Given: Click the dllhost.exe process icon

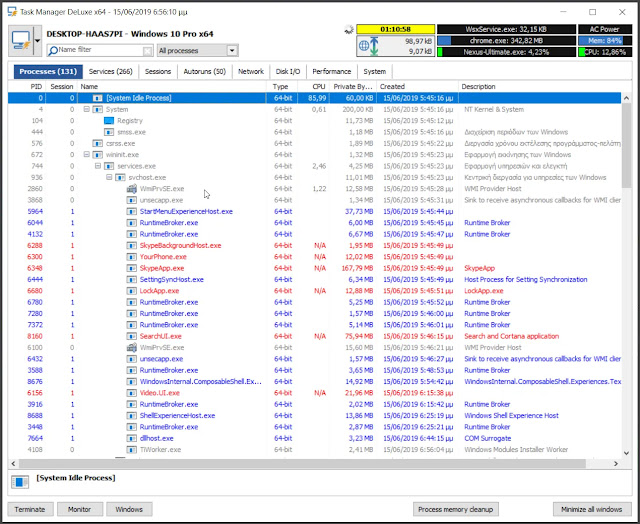Looking at the screenshot, I should [131, 438].
